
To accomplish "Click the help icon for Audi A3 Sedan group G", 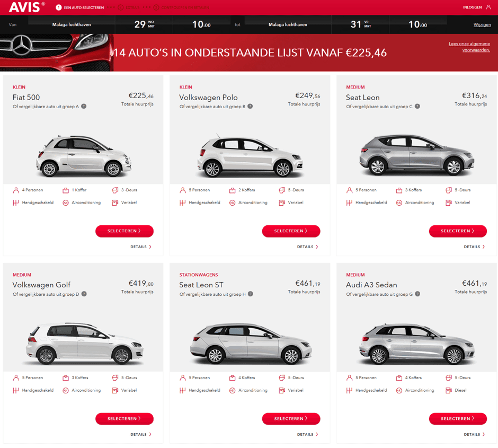I will tap(417, 294).
